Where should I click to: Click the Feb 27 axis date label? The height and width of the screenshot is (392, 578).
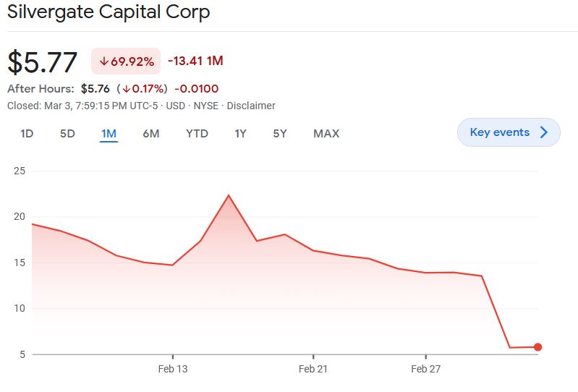click(426, 369)
